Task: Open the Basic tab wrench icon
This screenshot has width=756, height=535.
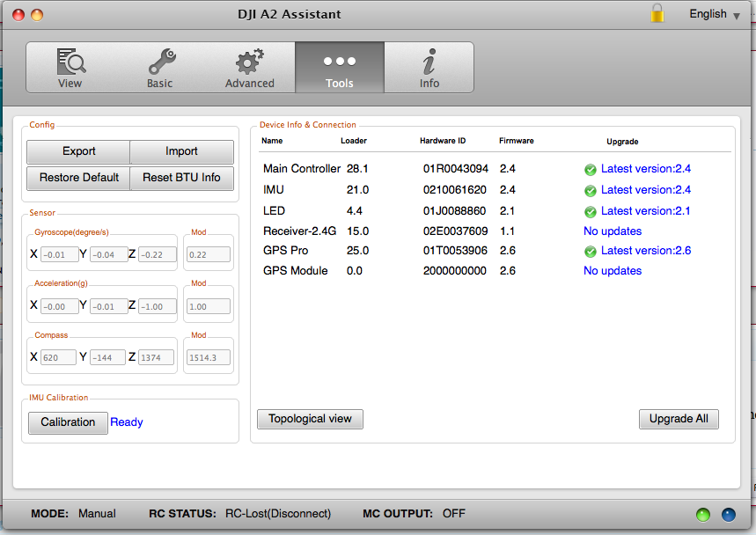Action: (x=162, y=62)
